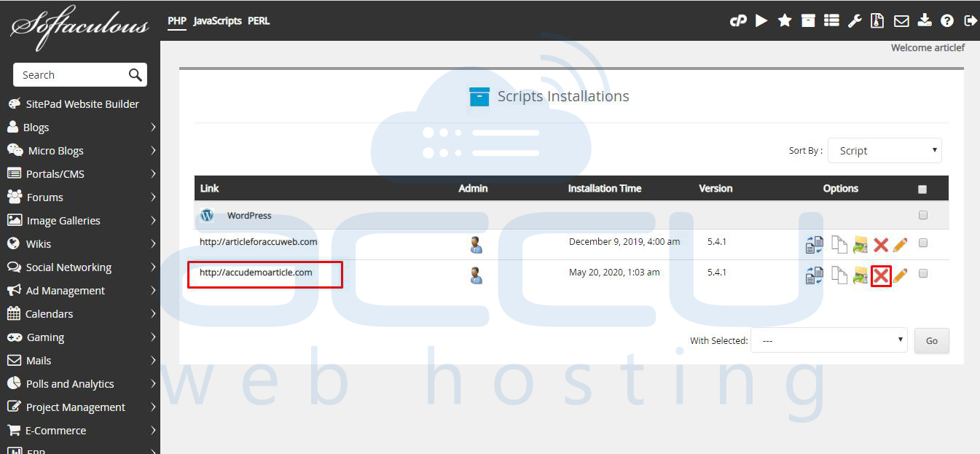The width and height of the screenshot is (980, 454).
Task: Open the http://accudemoarticle.com link
Action: pos(256,273)
